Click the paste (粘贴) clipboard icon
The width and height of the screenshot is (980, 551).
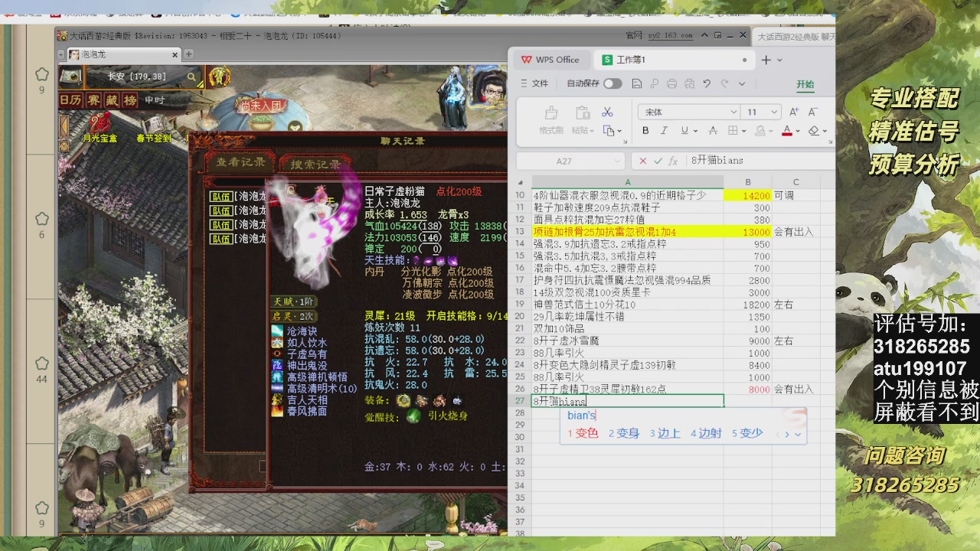point(582,113)
